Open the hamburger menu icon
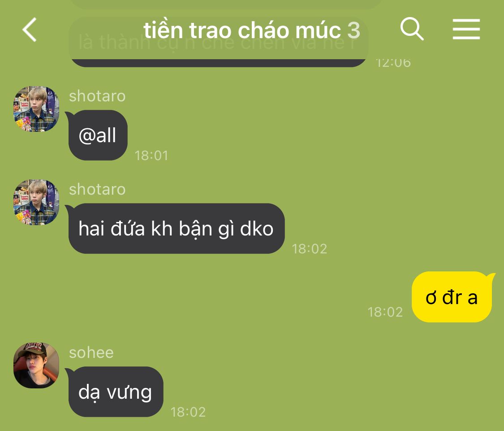 pyautogui.click(x=466, y=29)
